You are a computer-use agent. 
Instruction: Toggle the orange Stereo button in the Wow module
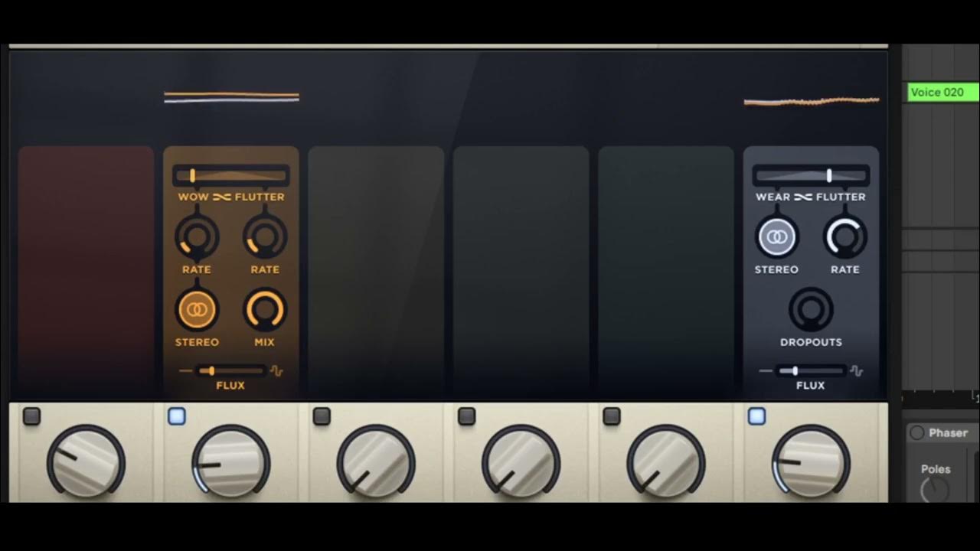(x=197, y=310)
